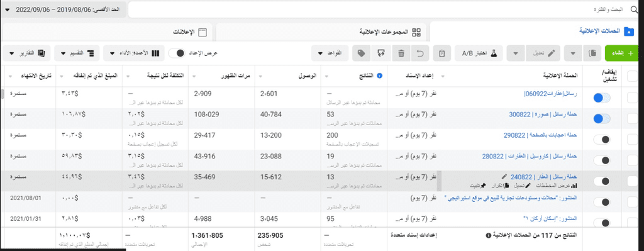Click the البحث والفلتره search and filter field
The image size is (644, 251).
[x=384, y=9]
